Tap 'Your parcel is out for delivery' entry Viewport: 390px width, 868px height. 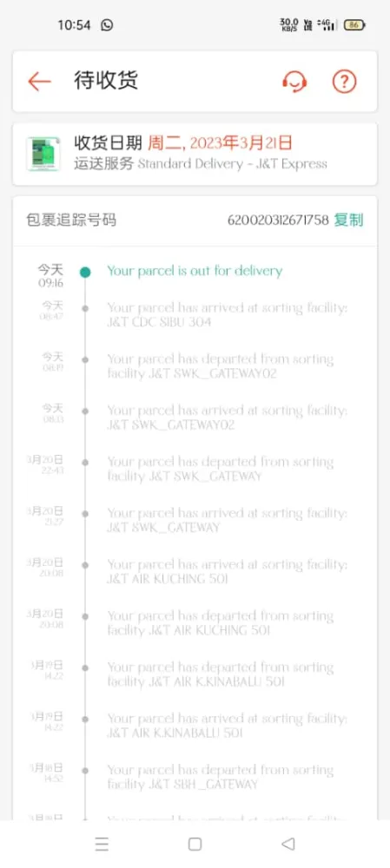[x=195, y=271]
